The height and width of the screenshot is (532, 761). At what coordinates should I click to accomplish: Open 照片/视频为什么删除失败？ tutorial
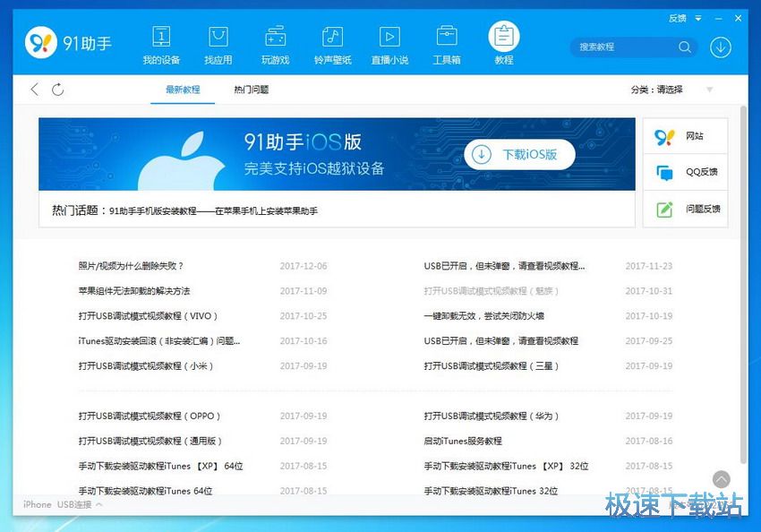(x=131, y=265)
